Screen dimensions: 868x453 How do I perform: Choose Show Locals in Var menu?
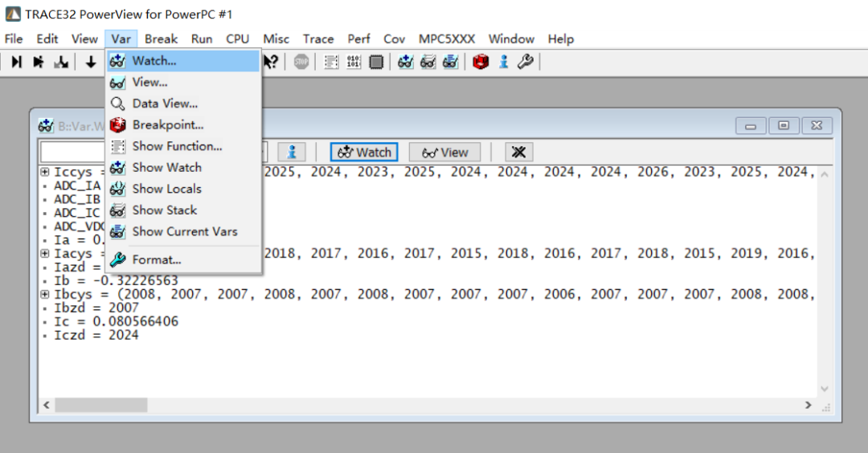coord(166,189)
